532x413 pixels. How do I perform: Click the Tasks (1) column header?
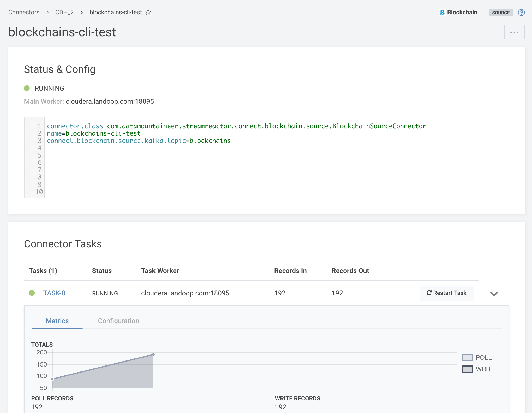tap(43, 271)
